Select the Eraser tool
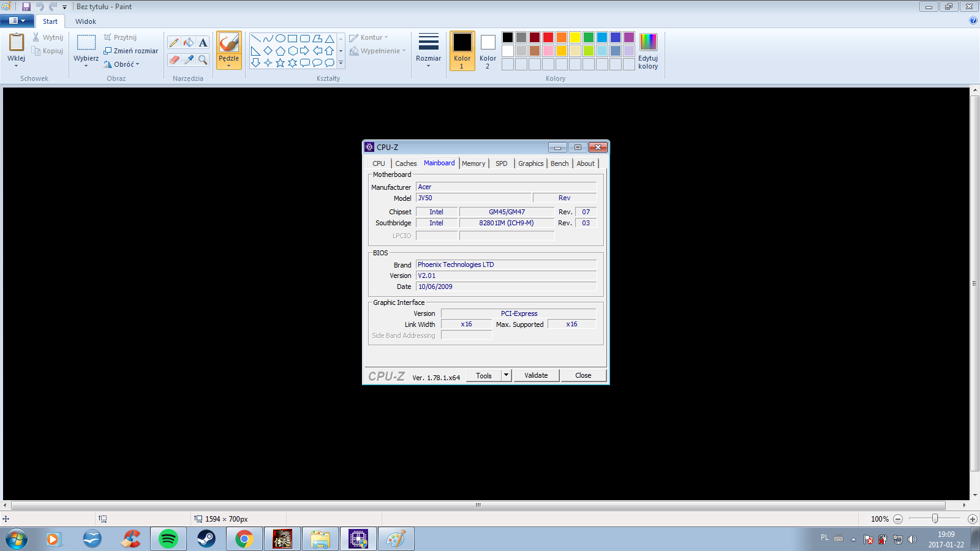Viewport: 980px width, 551px height. tap(174, 60)
